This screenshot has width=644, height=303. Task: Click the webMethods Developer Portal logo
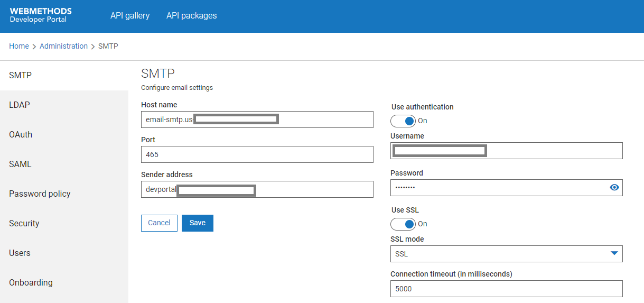(41, 15)
